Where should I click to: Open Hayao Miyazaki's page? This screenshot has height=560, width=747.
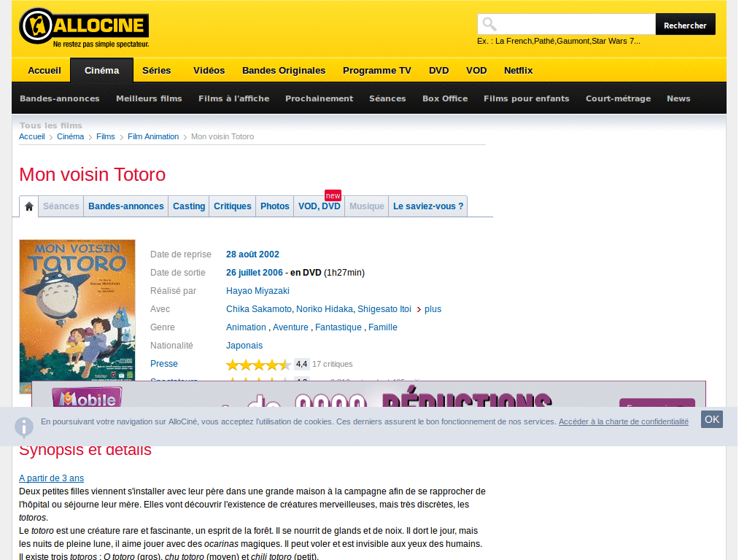click(258, 290)
